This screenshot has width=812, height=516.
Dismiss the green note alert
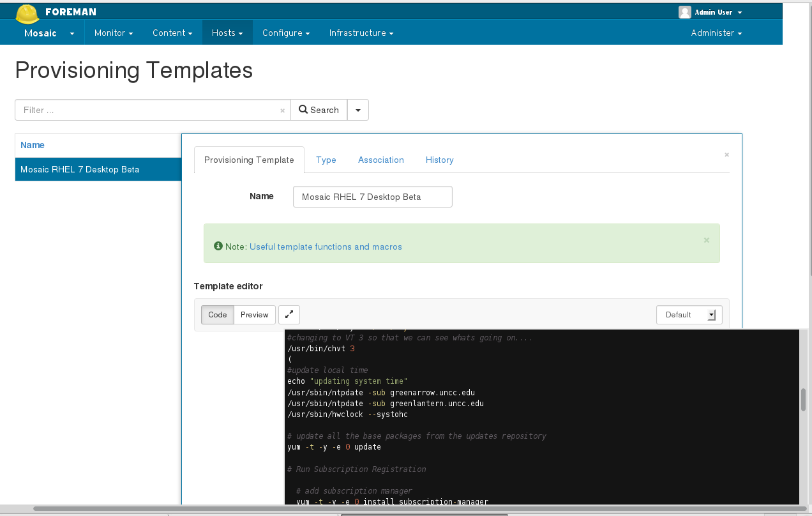[706, 240]
